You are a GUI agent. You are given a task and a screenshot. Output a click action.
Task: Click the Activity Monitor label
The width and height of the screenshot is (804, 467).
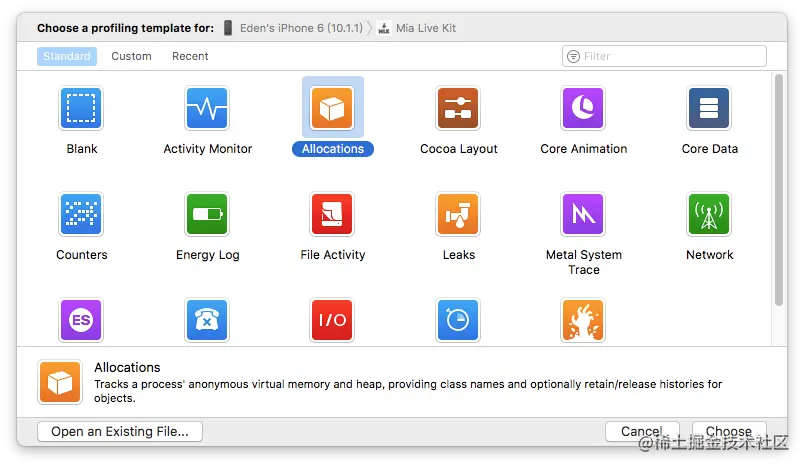tap(208, 149)
